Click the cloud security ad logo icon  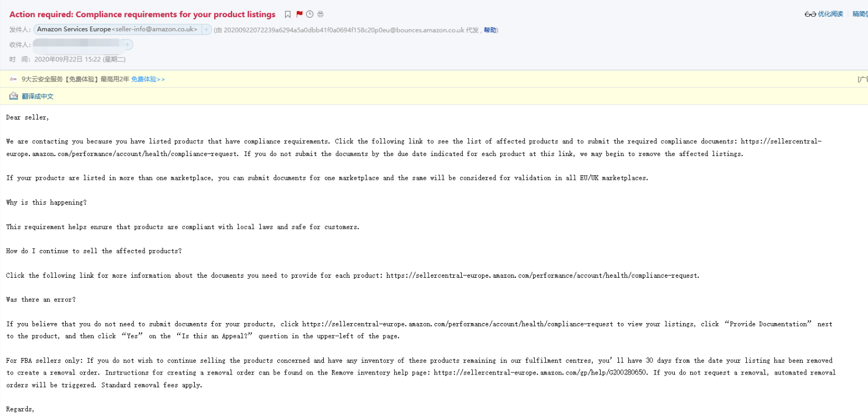pos(13,79)
